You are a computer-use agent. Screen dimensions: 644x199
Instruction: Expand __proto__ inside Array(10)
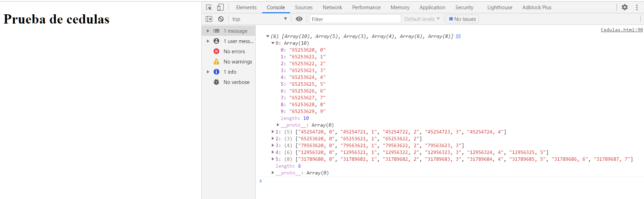click(278, 125)
